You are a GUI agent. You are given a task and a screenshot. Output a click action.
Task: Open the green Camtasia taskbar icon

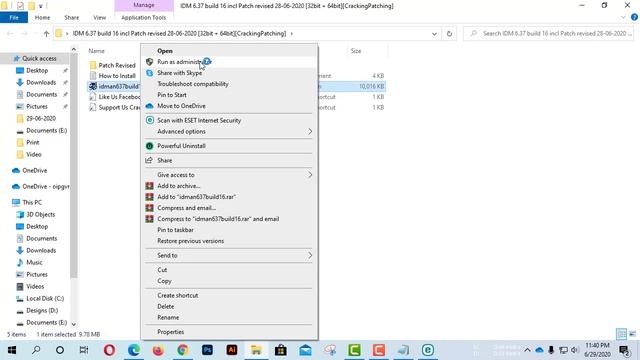point(354,350)
